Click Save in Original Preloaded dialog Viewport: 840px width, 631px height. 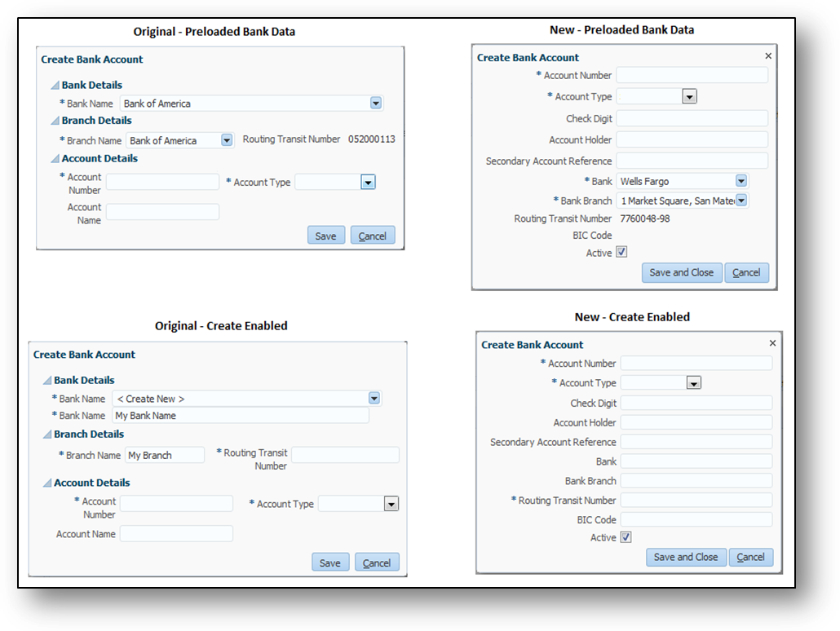(x=325, y=236)
